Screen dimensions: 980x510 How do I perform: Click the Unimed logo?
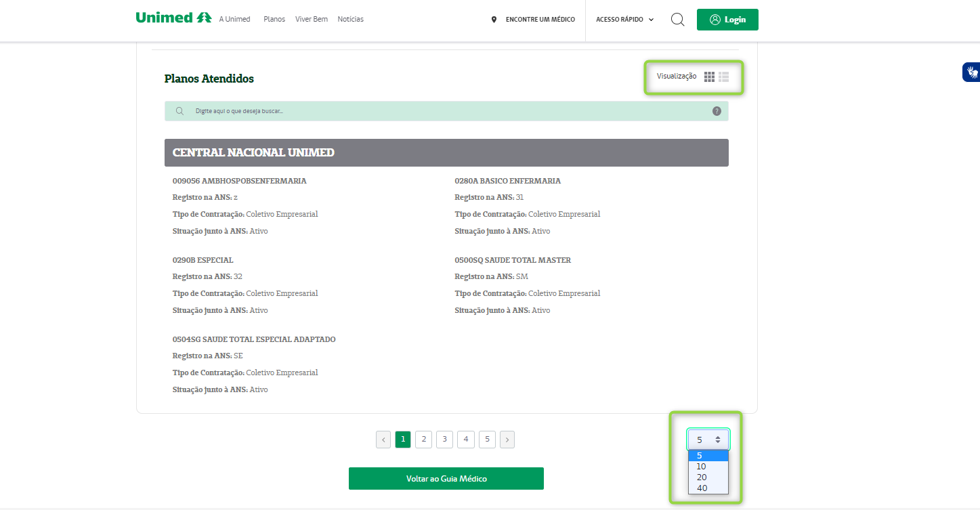[173, 18]
